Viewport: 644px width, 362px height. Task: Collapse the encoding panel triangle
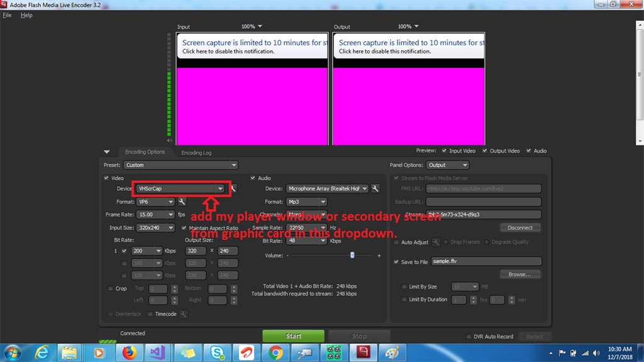coord(107,152)
